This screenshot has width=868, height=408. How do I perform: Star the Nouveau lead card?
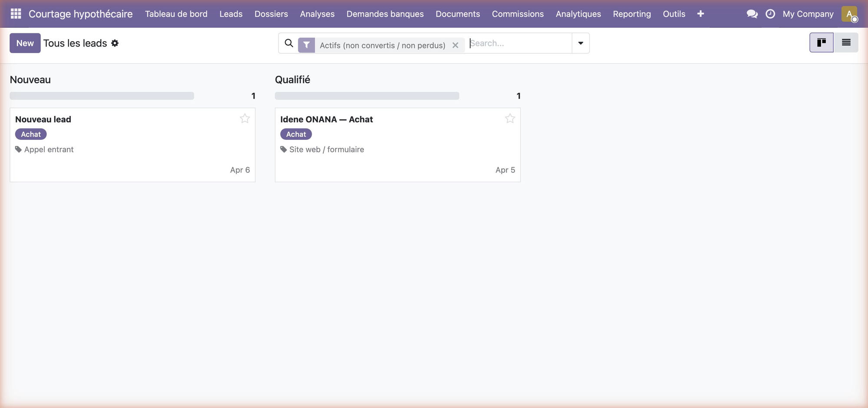pos(245,118)
